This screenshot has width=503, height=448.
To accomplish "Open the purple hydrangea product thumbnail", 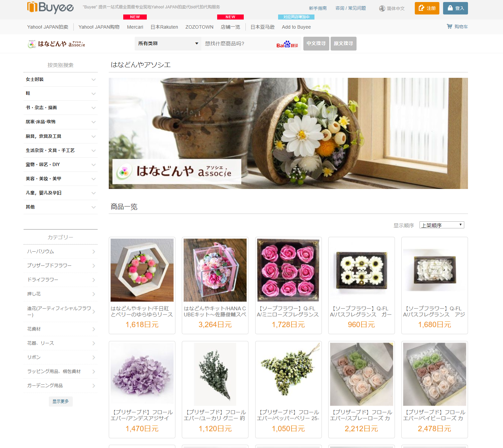I will [x=142, y=374].
